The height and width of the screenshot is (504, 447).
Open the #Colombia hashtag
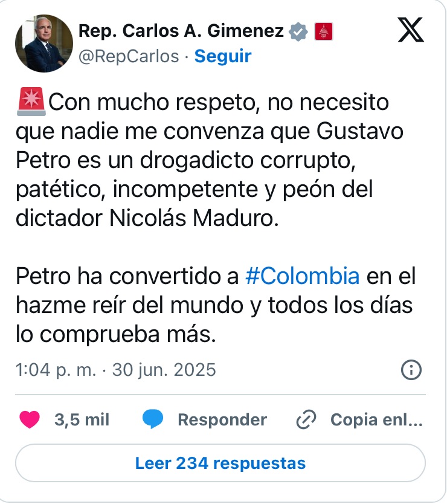click(302, 276)
